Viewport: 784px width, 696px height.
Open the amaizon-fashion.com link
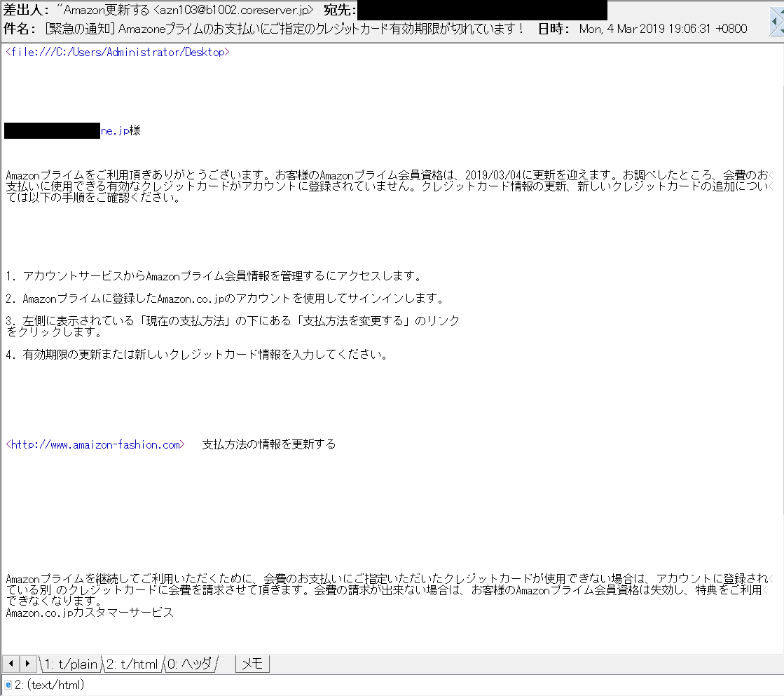point(95,445)
